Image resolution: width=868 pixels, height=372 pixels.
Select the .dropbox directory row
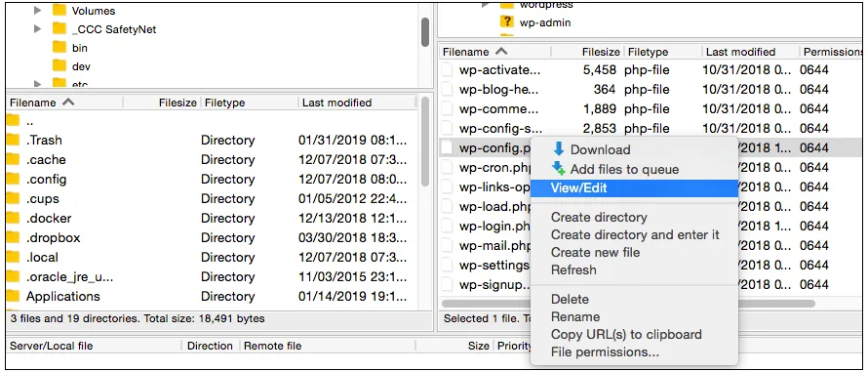[x=211, y=238]
